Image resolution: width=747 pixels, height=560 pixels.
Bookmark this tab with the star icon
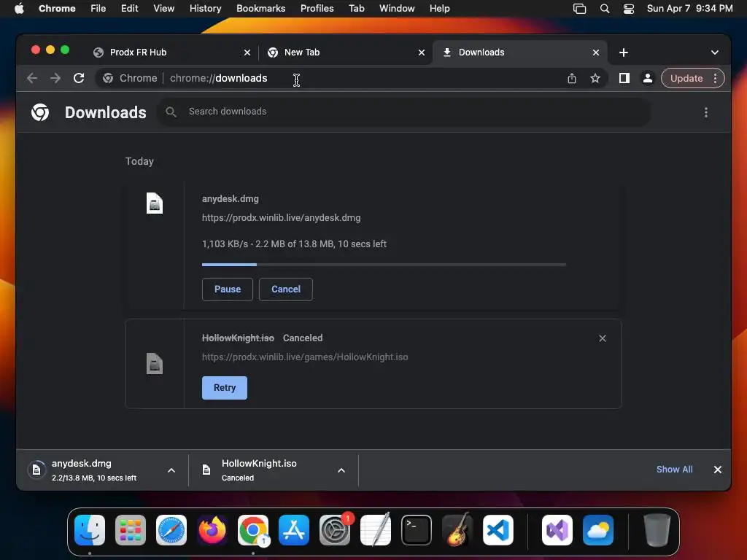(595, 78)
